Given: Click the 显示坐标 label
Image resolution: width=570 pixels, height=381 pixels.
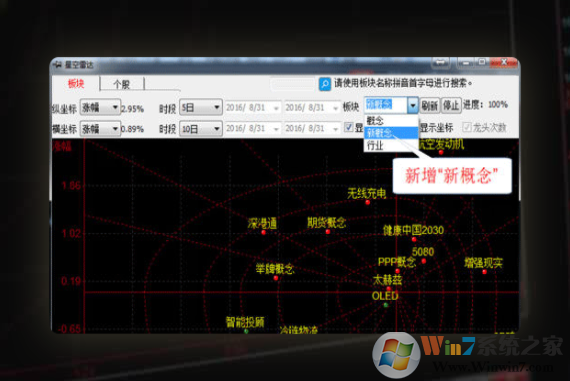Looking at the screenshot, I should click(436, 128).
